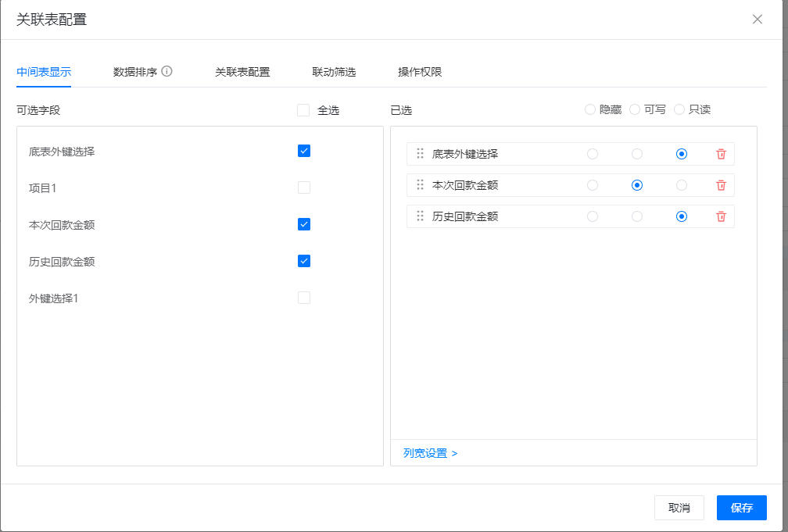Click drag handle of 历史回款金额 row
788x532 pixels.
tap(421, 216)
